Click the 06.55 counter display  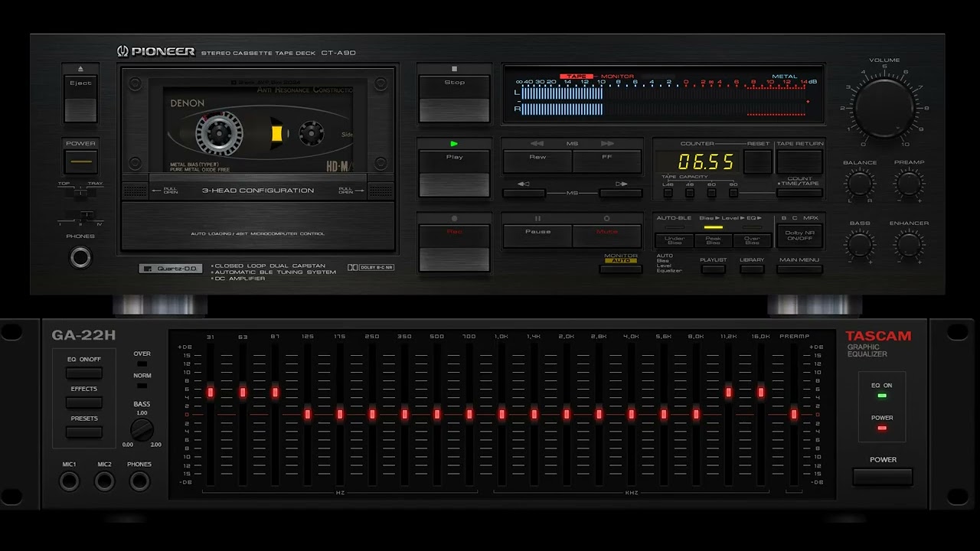point(697,162)
